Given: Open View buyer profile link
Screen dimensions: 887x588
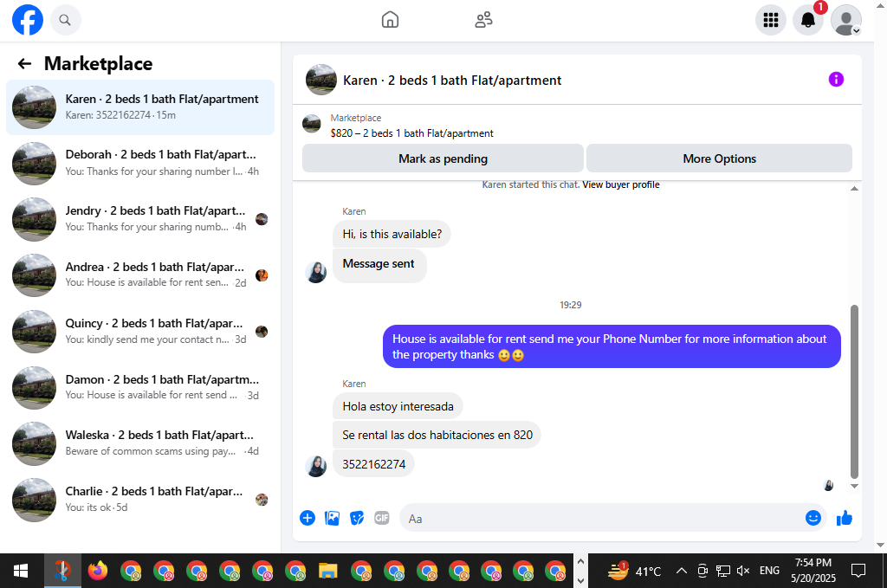Looking at the screenshot, I should pyautogui.click(x=620, y=184).
